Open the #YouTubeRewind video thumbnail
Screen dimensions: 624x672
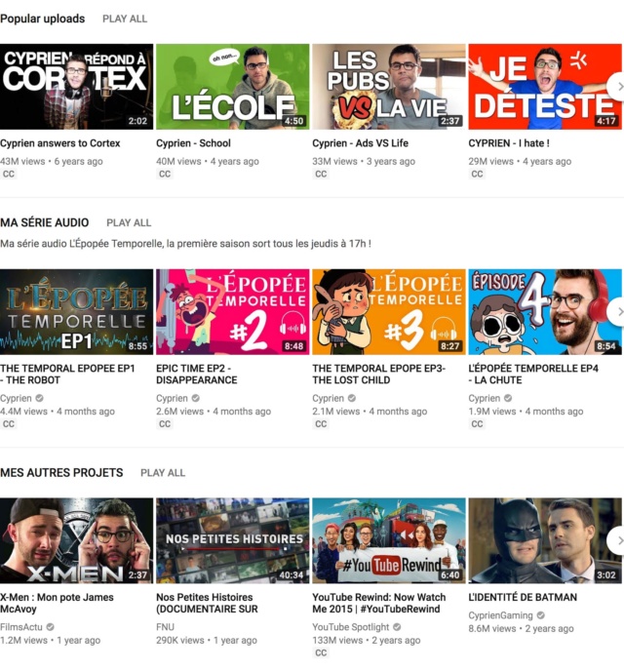pyautogui.click(x=389, y=540)
